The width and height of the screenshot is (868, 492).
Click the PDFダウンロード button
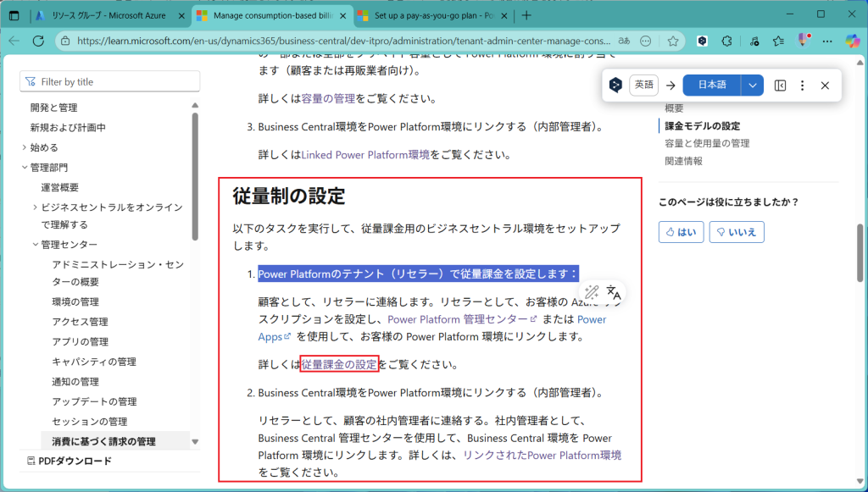70,461
